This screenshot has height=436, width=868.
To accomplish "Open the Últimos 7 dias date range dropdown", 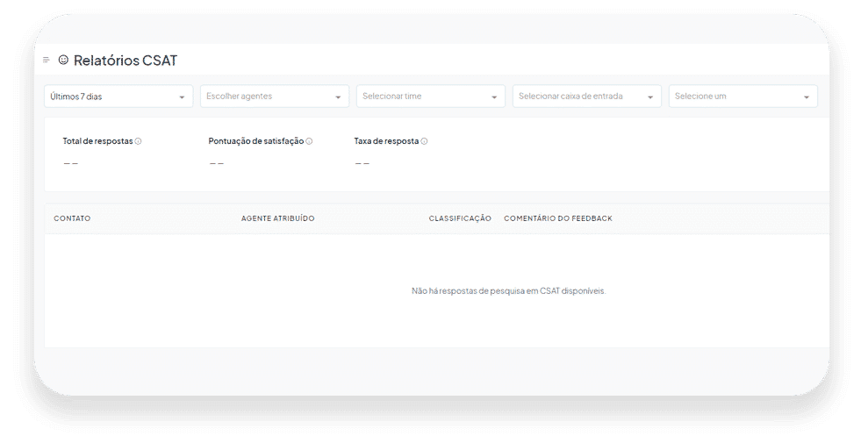I will 118,96.
